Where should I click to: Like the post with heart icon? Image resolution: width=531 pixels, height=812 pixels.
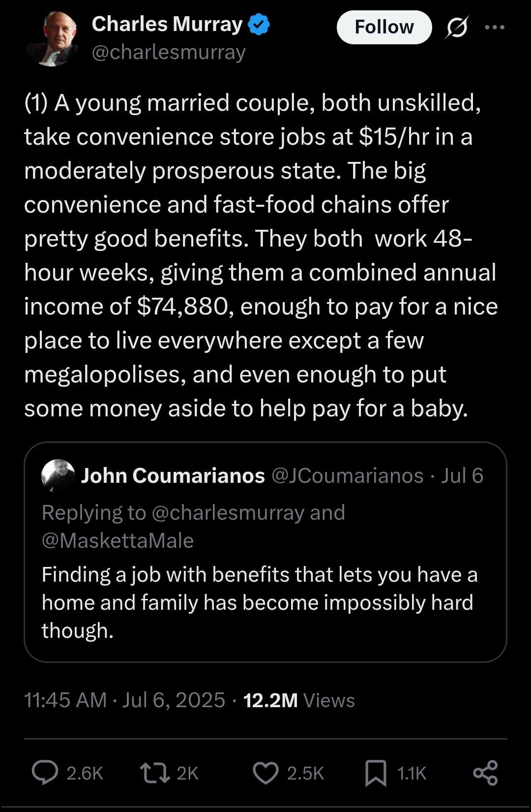tap(265, 773)
